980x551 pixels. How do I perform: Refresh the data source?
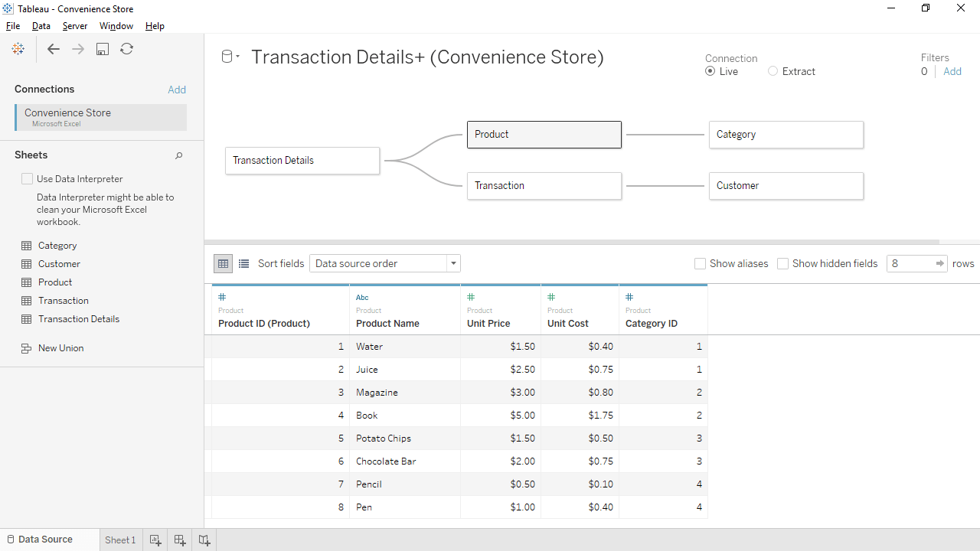click(127, 49)
